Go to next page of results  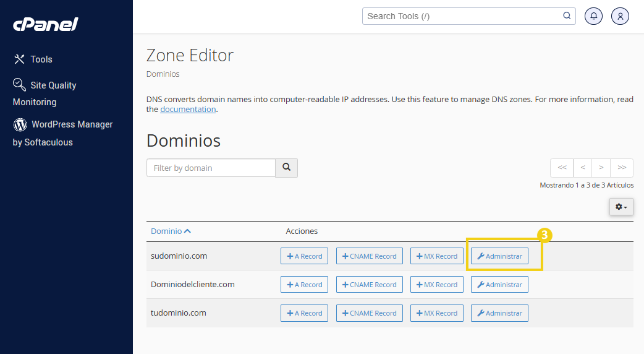pos(601,167)
